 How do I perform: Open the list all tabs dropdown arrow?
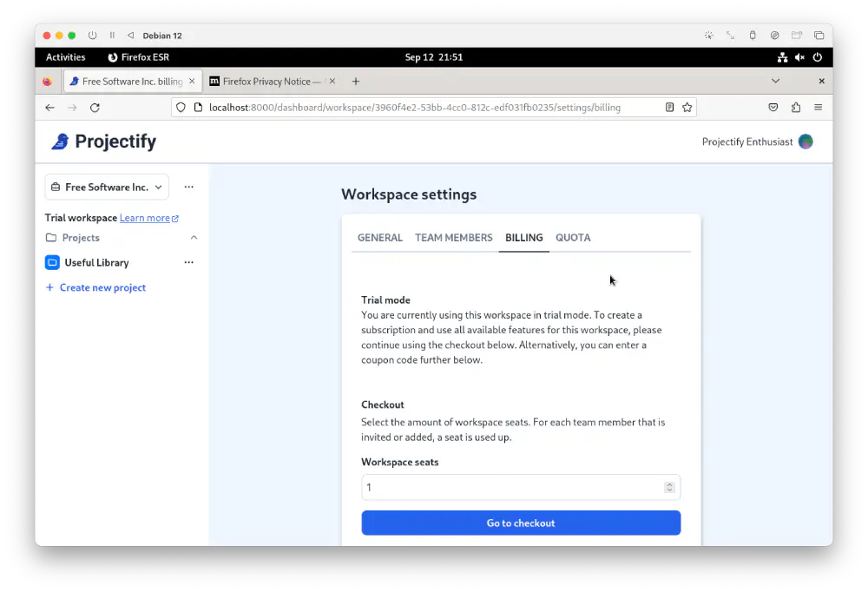[x=775, y=81]
